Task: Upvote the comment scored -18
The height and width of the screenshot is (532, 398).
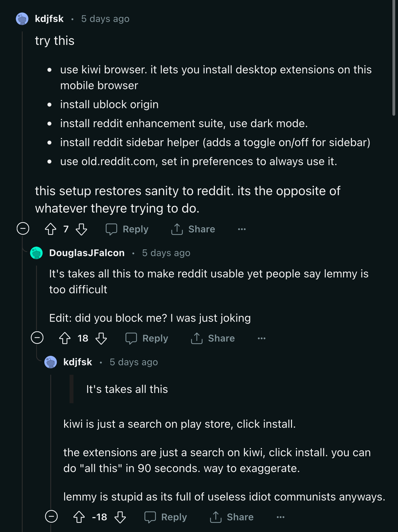Action: pos(79,517)
